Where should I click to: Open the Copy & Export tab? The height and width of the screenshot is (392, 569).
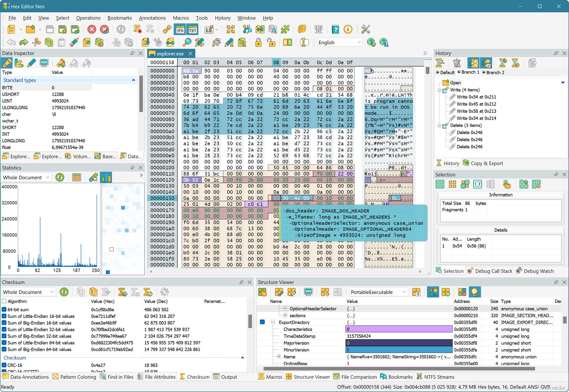pos(483,163)
